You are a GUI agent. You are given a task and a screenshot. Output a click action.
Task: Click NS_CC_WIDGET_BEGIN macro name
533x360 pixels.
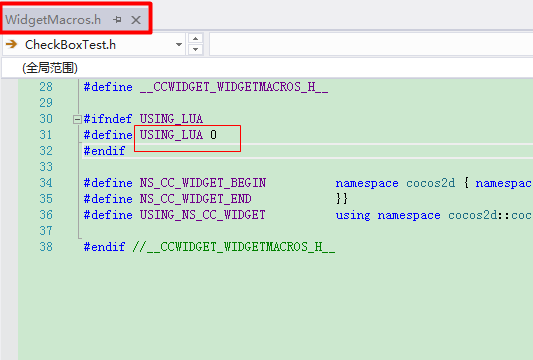coord(203,183)
